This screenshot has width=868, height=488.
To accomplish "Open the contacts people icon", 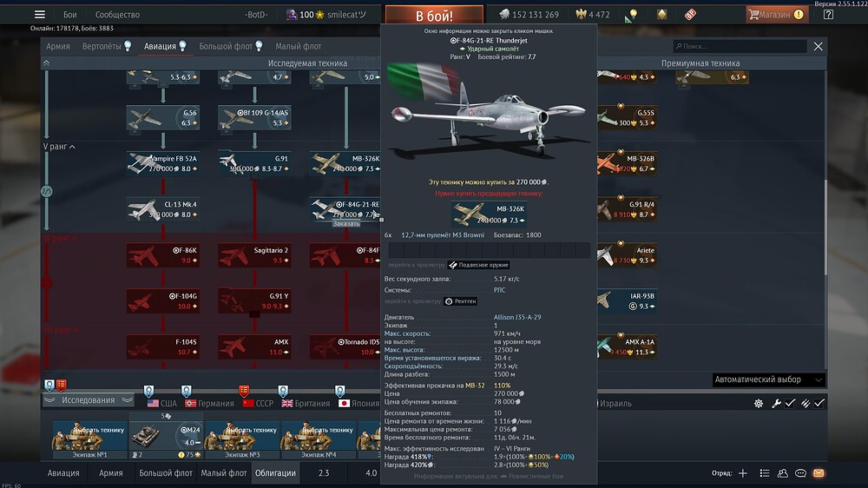I will 782,473.
